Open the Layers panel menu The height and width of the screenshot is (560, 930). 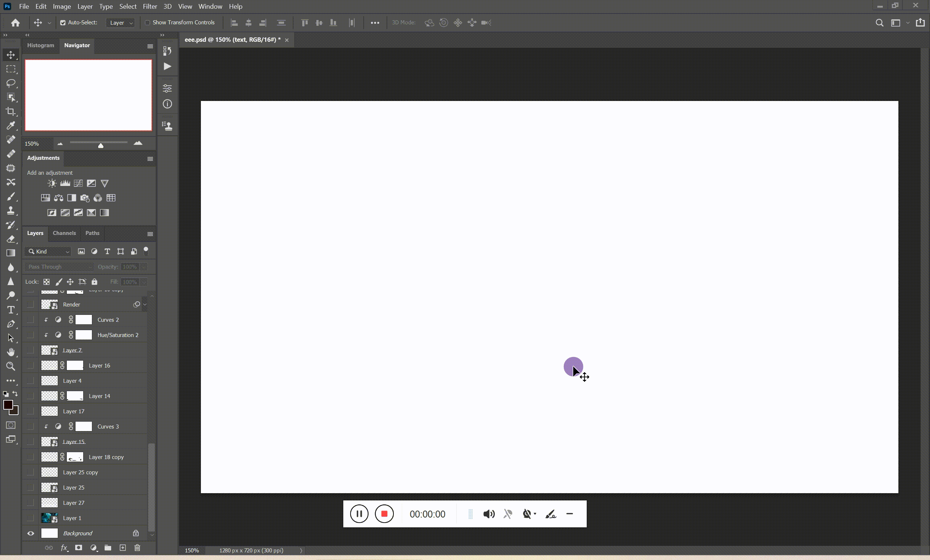[150, 234]
